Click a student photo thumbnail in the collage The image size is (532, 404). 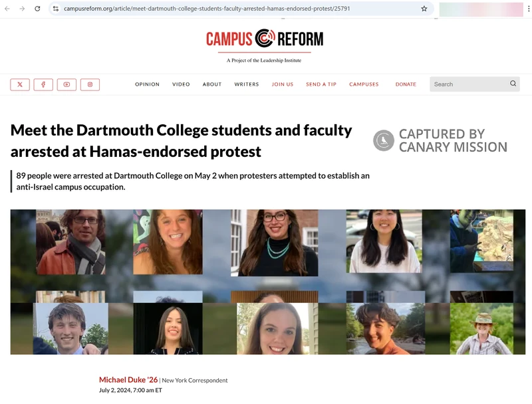166,246
